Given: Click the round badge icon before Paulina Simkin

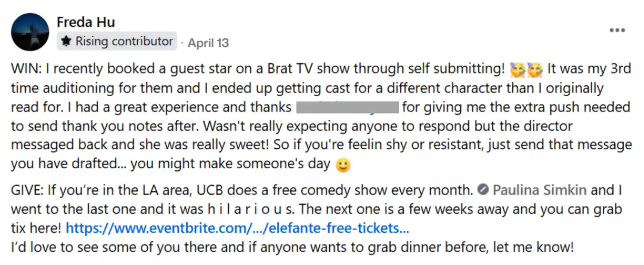Looking at the screenshot, I should [x=483, y=189].
